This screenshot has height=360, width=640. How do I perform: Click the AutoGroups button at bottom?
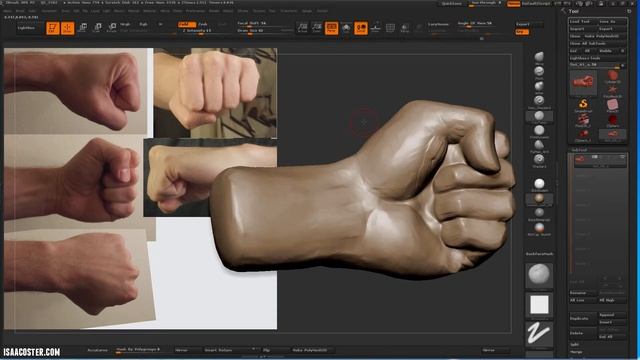[97, 350]
